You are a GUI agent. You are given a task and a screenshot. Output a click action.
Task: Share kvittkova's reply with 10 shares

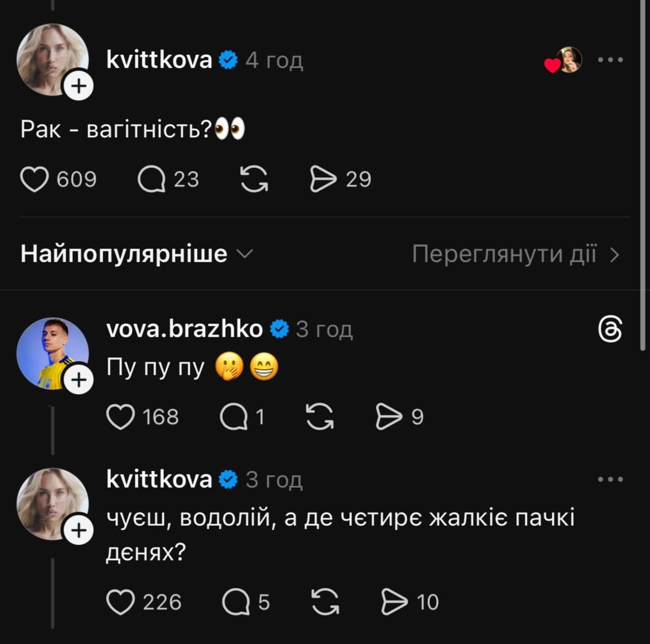click(394, 602)
